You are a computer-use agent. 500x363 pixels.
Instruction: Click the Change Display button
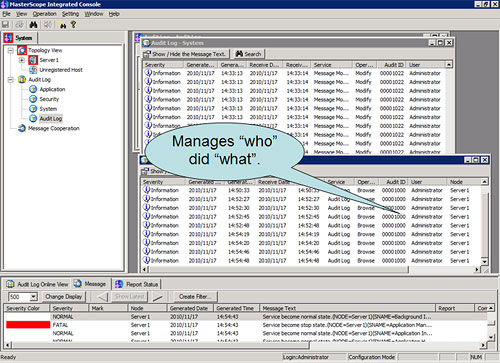[63, 297]
